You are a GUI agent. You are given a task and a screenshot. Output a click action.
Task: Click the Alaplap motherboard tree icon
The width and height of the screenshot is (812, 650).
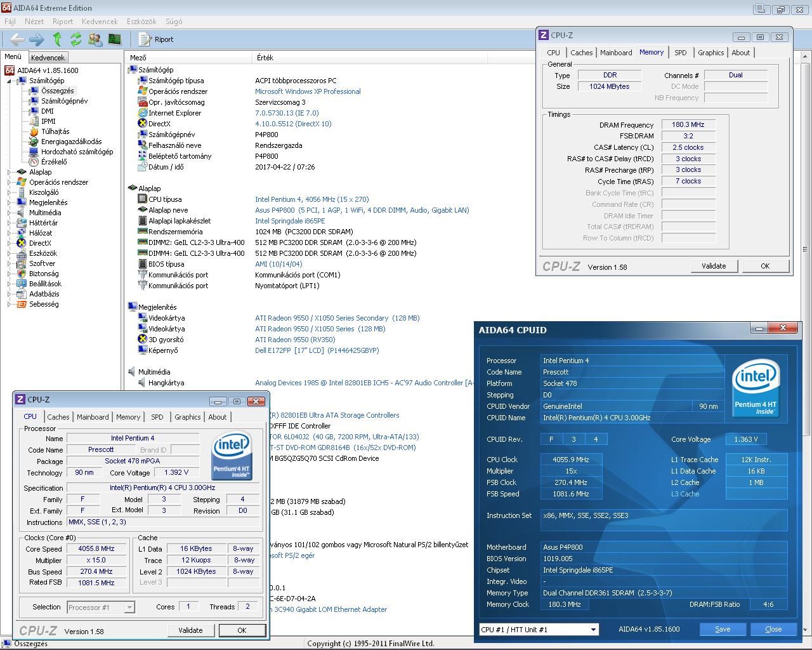click(22, 172)
